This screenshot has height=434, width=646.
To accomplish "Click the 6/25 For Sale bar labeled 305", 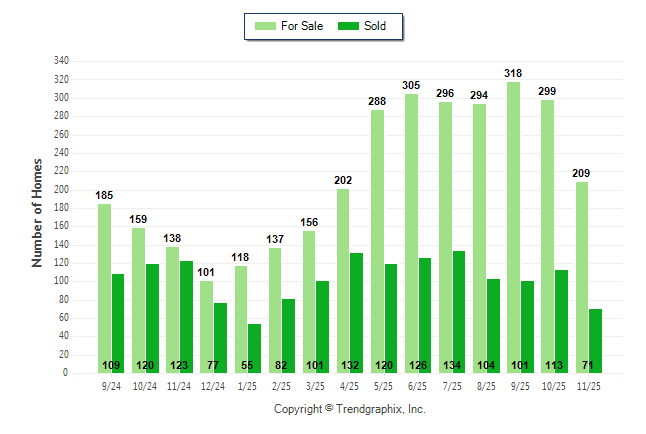I will [411, 233].
